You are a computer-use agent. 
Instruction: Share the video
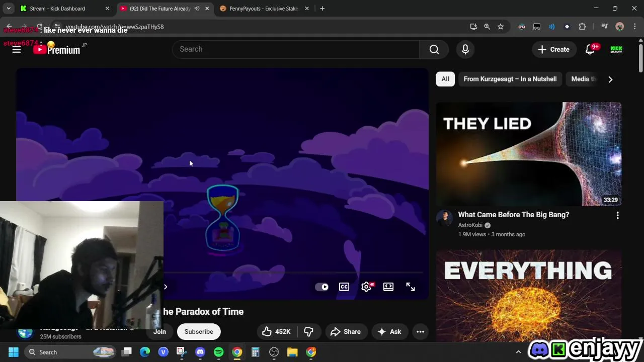tap(346, 331)
